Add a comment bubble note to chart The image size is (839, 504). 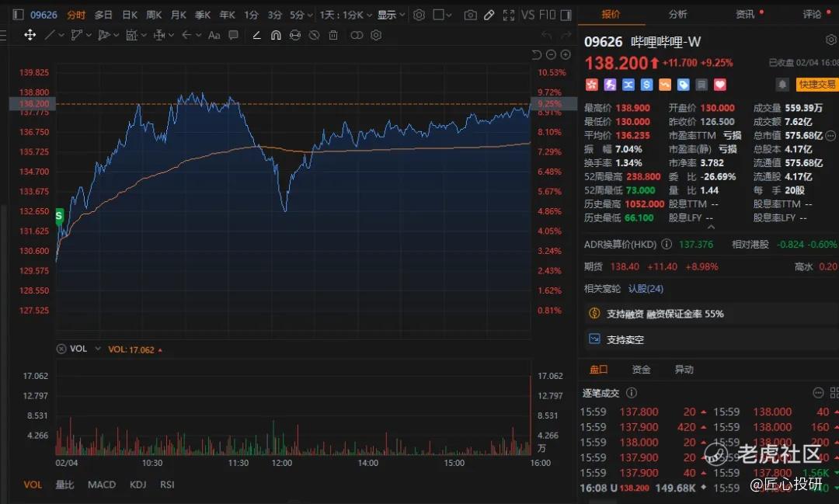(x=233, y=35)
